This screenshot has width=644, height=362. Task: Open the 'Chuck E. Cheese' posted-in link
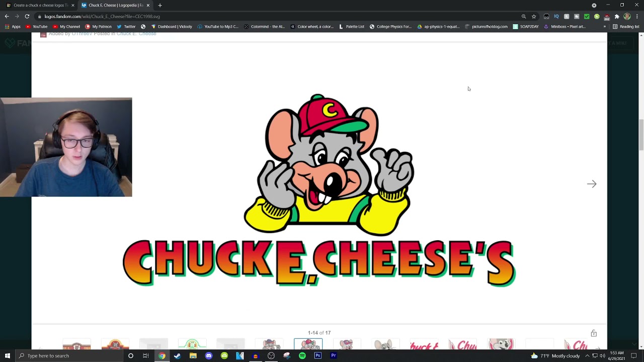click(136, 34)
